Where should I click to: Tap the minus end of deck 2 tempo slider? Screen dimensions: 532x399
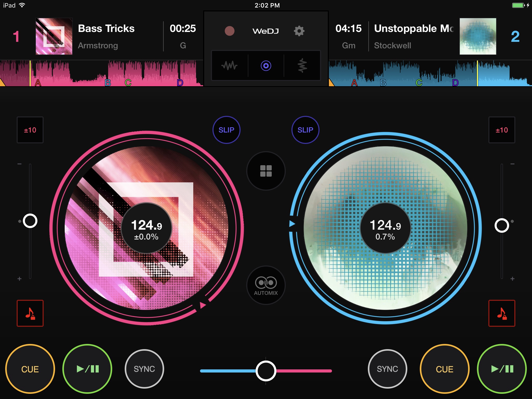point(512,164)
